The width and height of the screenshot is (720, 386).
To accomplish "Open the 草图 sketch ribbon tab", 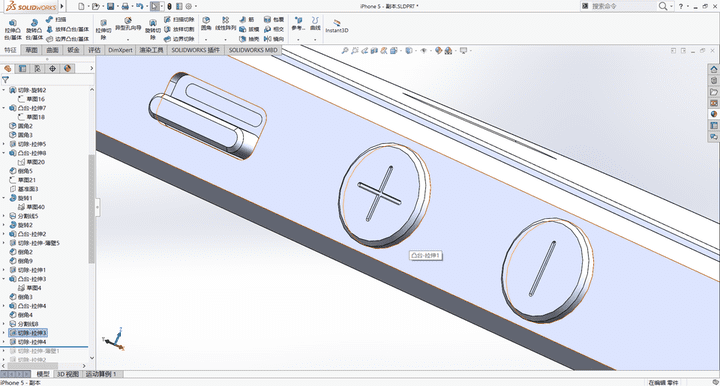I will pyautogui.click(x=31, y=50).
